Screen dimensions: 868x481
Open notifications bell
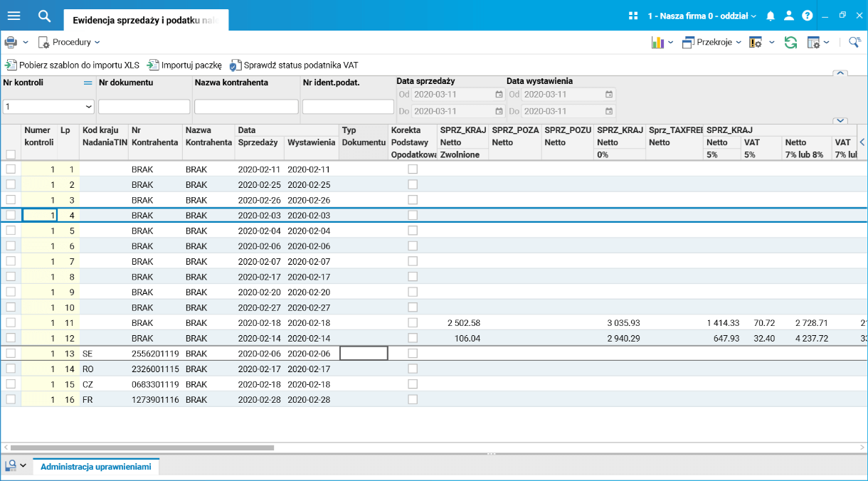pos(771,16)
